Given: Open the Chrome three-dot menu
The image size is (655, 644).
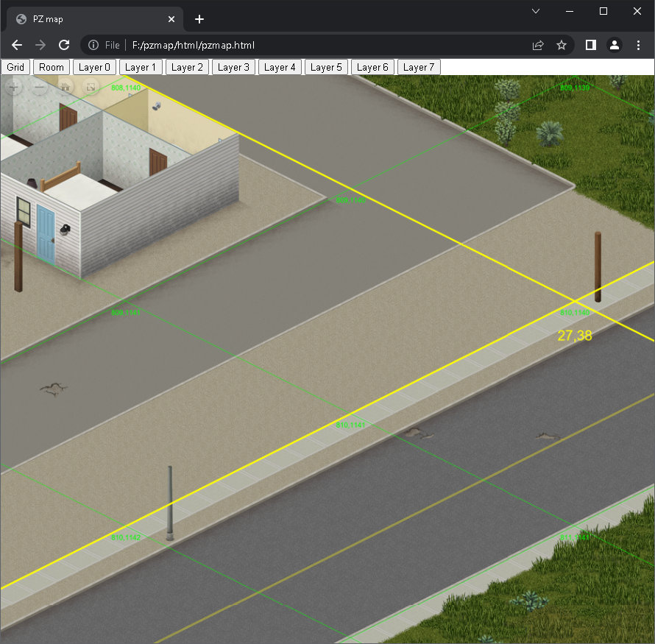Looking at the screenshot, I should pyautogui.click(x=638, y=45).
